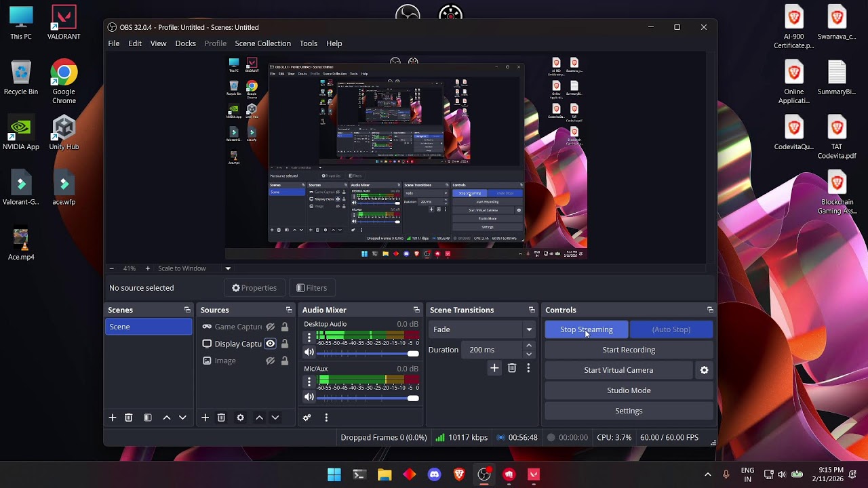Open transition properties three-dot menu
Screen dimensions: 868x488
pos(528,368)
